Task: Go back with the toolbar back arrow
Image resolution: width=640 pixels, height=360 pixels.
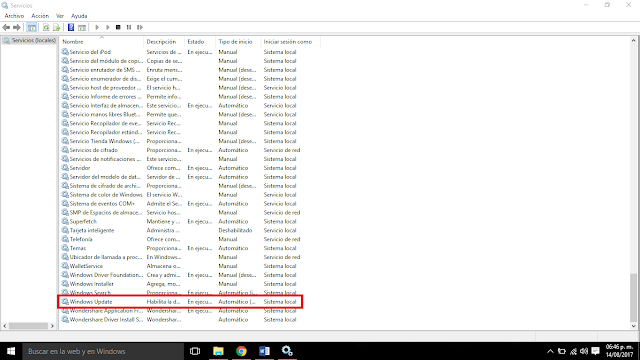Action: tap(6, 27)
